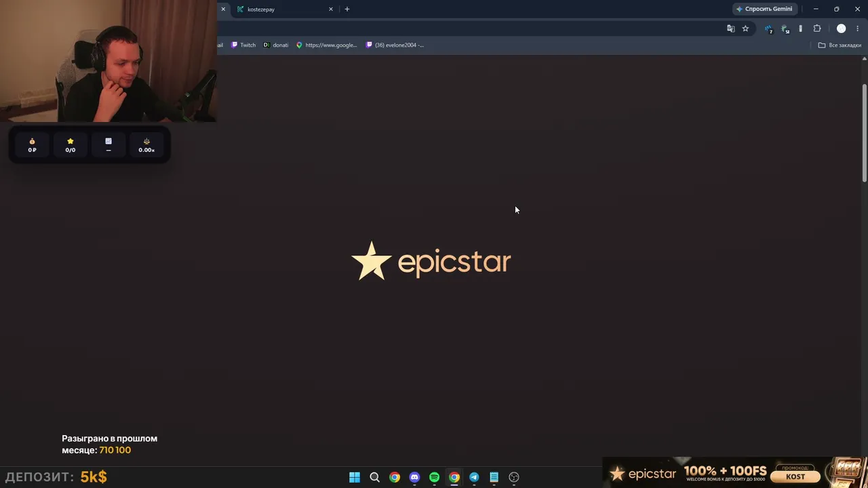Open the donati bookmark
The image size is (868, 488).
276,45
